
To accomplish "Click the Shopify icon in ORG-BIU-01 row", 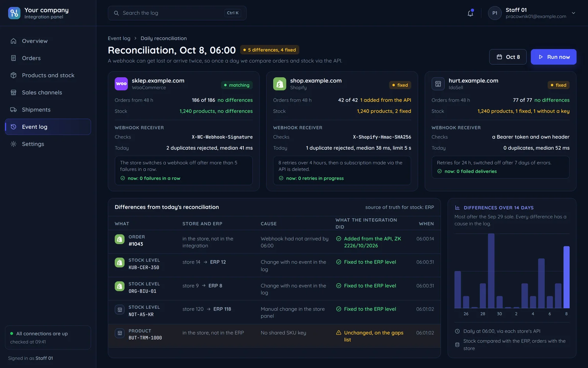I will coord(119,286).
